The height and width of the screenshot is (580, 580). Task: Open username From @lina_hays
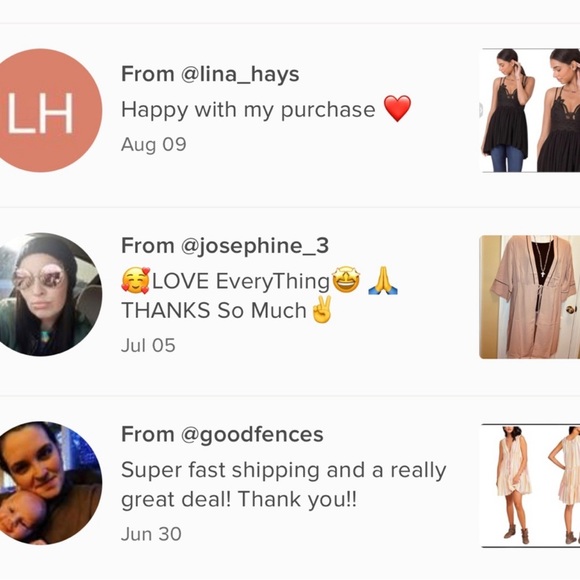point(210,74)
